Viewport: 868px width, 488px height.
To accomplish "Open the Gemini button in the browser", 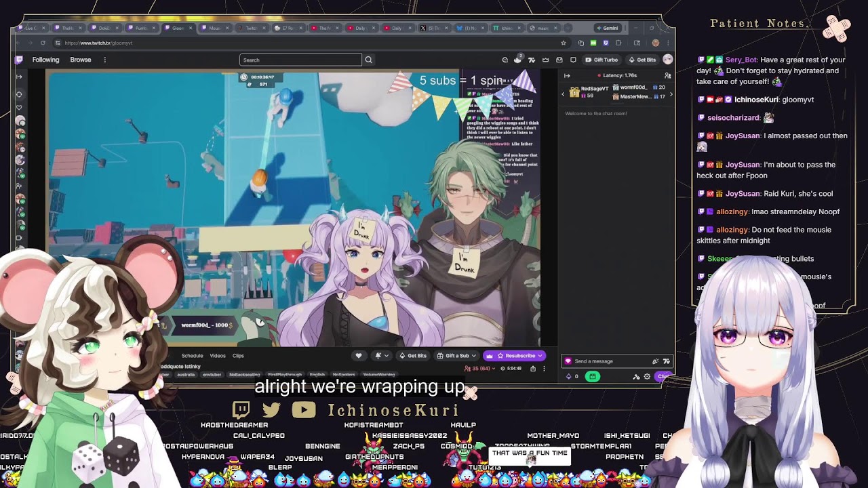I will [x=608, y=28].
